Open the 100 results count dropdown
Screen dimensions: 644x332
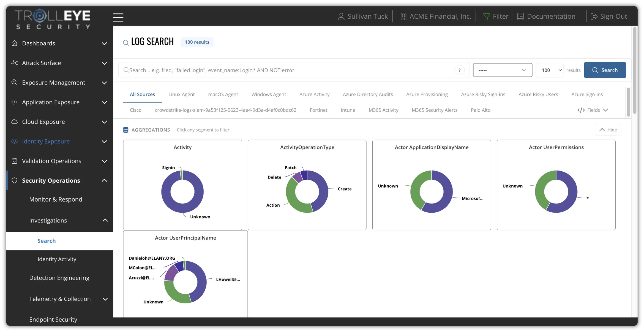pyautogui.click(x=550, y=70)
